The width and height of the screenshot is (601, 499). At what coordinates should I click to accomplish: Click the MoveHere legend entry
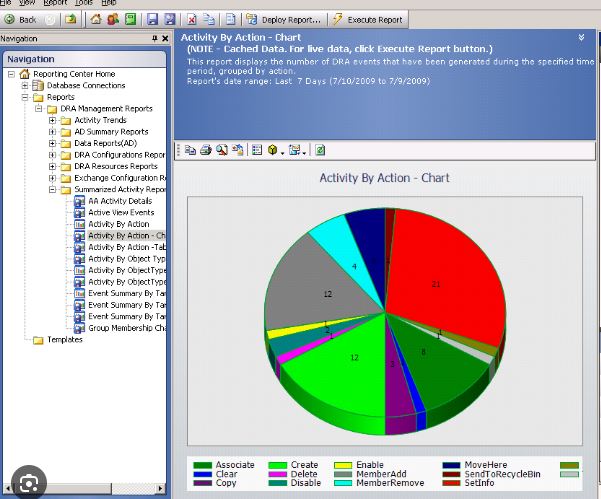(x=475, y=465)
